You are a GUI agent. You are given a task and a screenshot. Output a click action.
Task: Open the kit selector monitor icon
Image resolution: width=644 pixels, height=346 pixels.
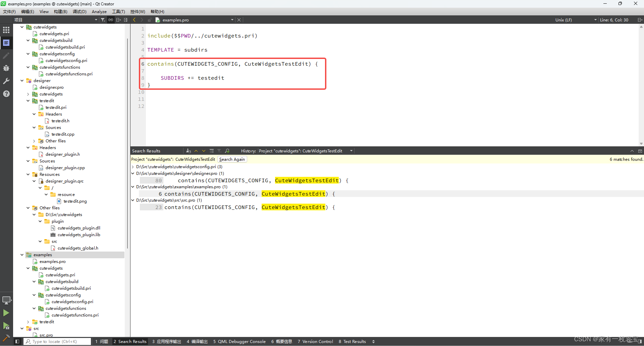tap(6, 300)
